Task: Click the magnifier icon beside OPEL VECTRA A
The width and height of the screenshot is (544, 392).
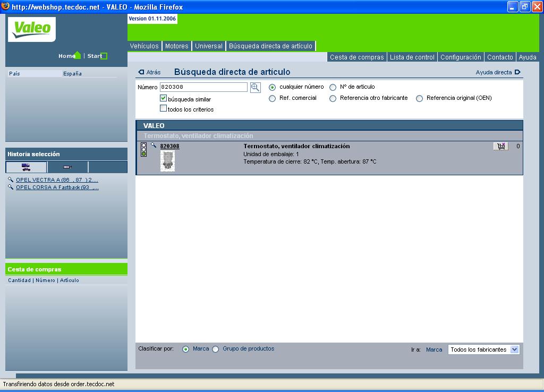Action: coord(11,180)
